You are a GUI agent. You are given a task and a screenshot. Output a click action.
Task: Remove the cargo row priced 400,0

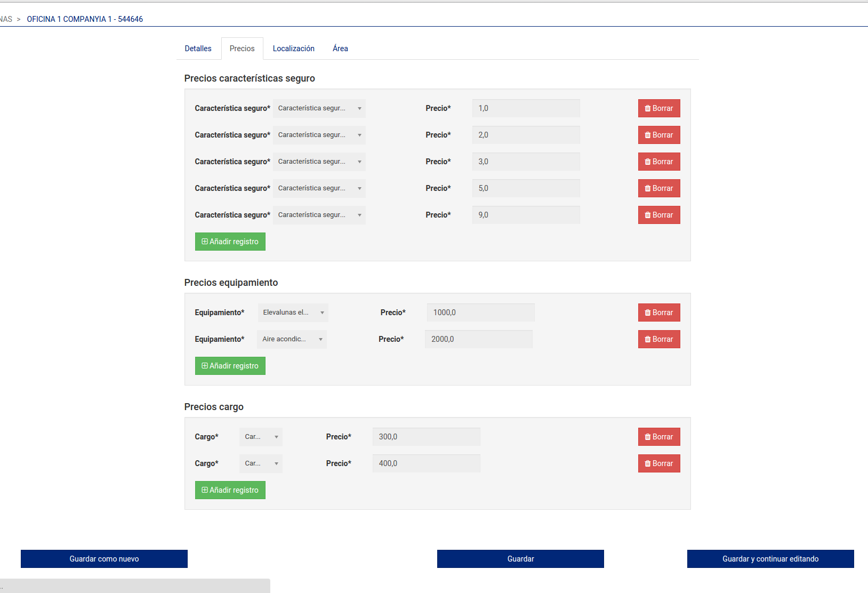point(658,463)
